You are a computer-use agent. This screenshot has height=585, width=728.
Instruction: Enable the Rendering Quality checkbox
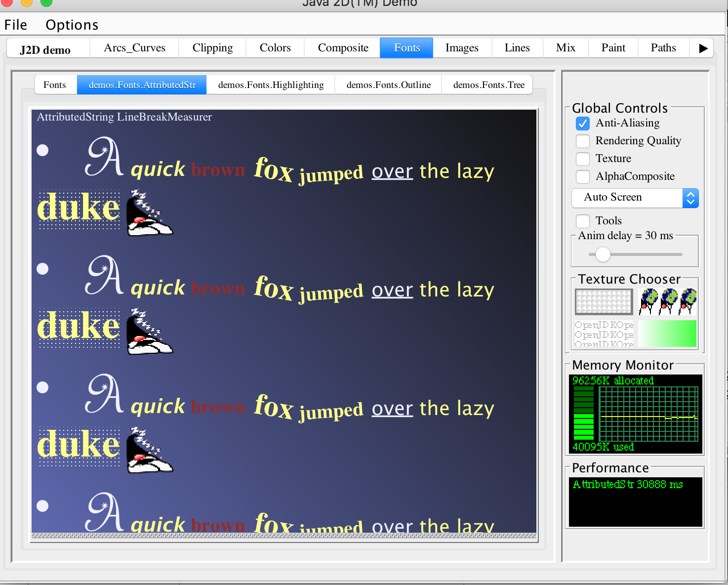click(583, 141)
